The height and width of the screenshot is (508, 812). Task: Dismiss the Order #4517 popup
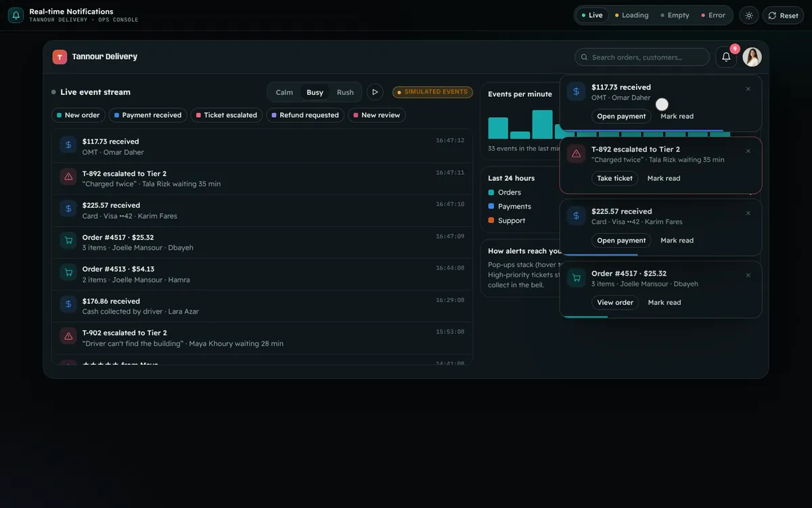point(748,276)
